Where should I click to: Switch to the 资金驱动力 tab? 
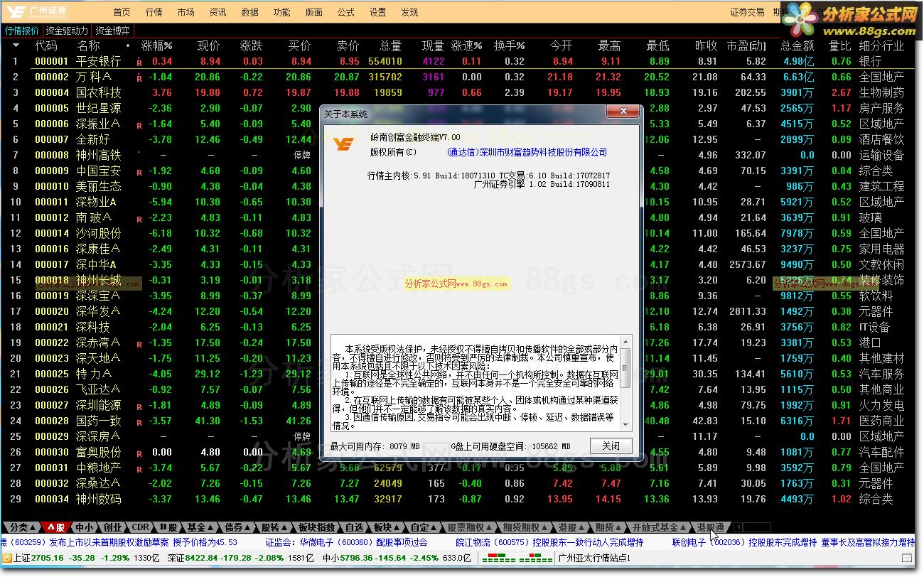point(67,31)
